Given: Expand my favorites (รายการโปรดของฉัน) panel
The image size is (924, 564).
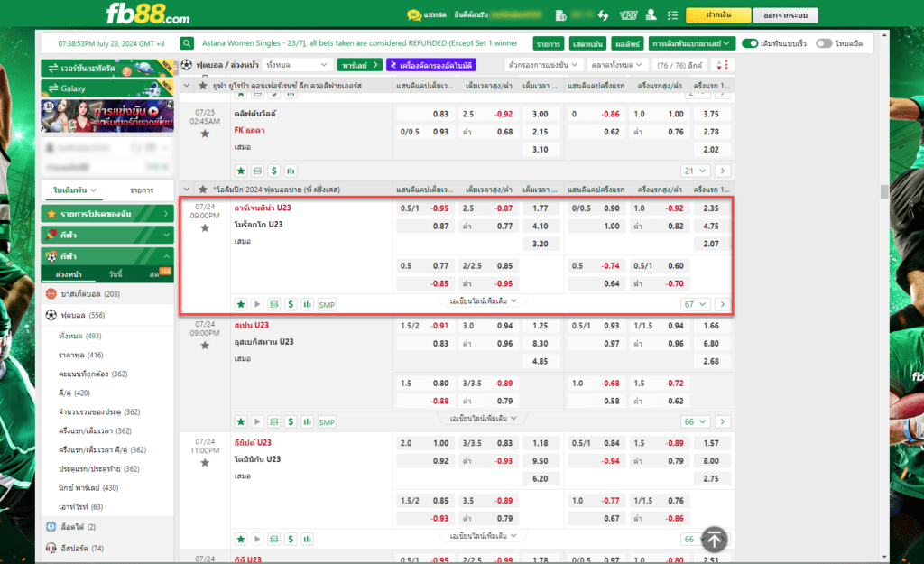Looking at the screenshot, I should coord(107,213).
